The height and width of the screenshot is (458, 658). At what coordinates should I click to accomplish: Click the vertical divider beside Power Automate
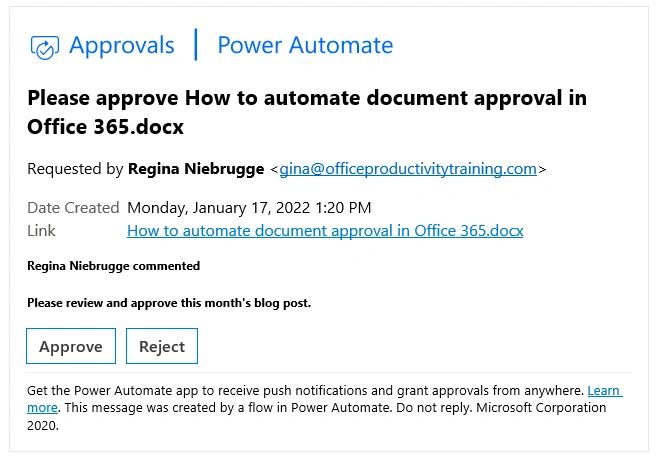pyautogui.click(x=196, y=44)
